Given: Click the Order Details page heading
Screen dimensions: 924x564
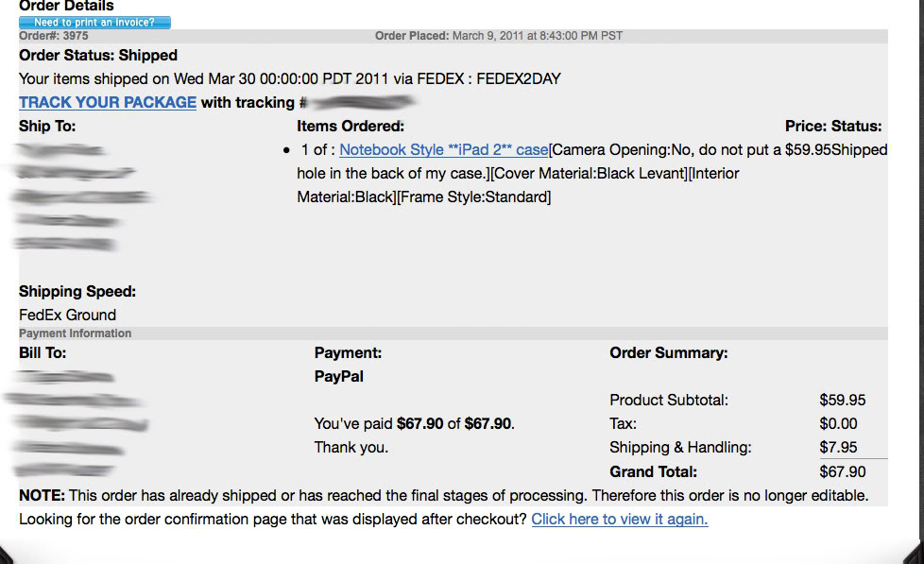Looking at the screenshot, I should pyautogui.click(x=66, y=7).
